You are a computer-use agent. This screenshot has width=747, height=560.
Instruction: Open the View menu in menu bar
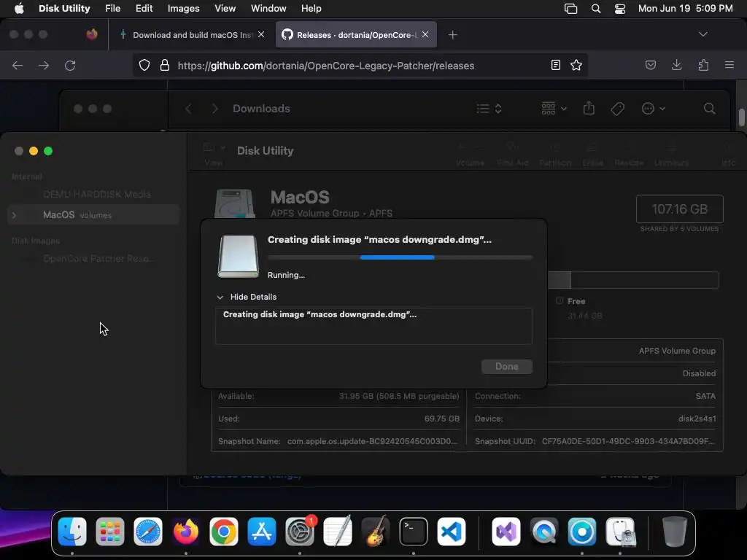[x=225, y=9]
